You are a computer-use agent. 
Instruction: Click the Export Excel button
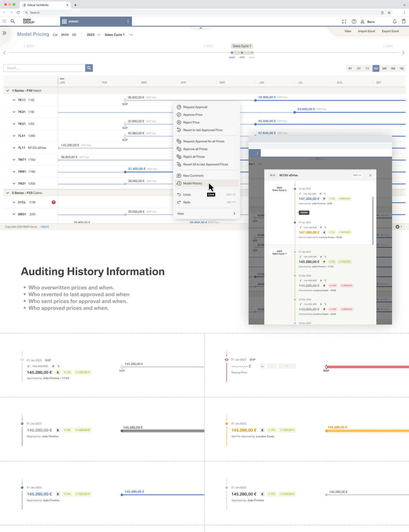click(390, 31)
